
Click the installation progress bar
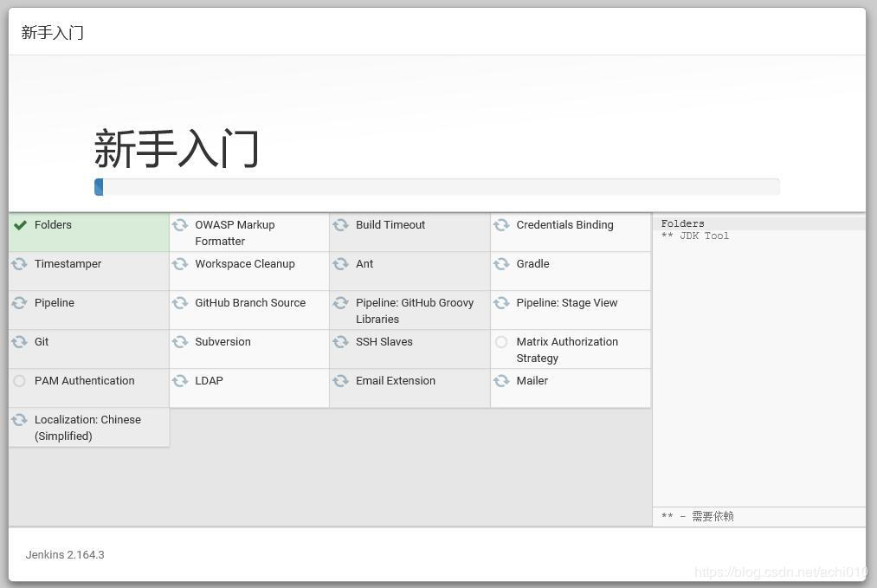pyautogui.click(x=436, y=187)
